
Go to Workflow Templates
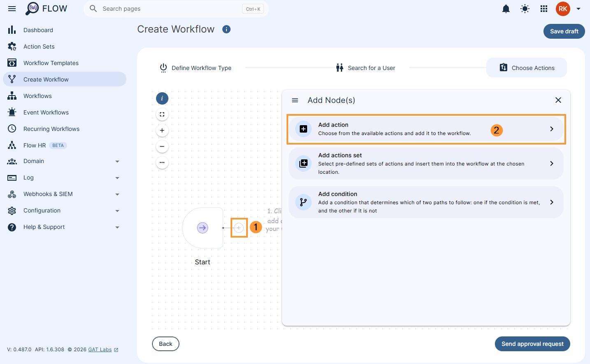click(65, 63)
